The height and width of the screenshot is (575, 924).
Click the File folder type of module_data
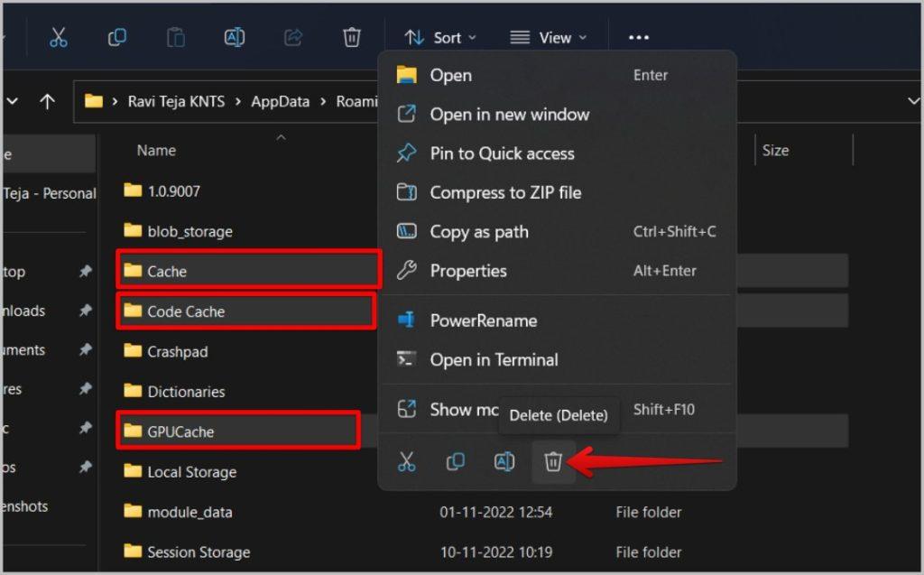click(648, 512)
